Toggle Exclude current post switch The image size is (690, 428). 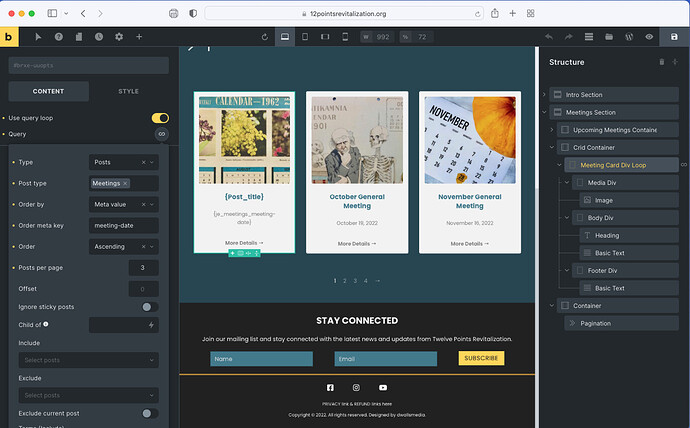(150, 413)
